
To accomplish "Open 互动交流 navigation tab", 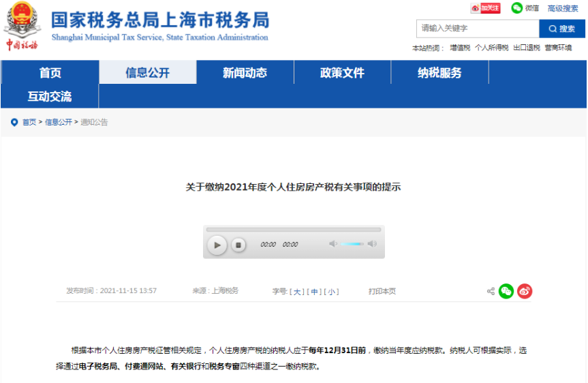I will [x=50, y=96].
